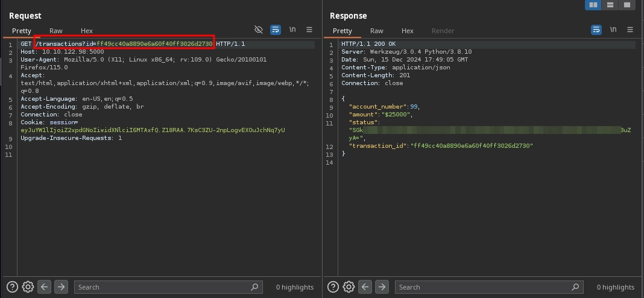
Task: Toggle show newlines \n in Request panel
Action: (292, 30)
